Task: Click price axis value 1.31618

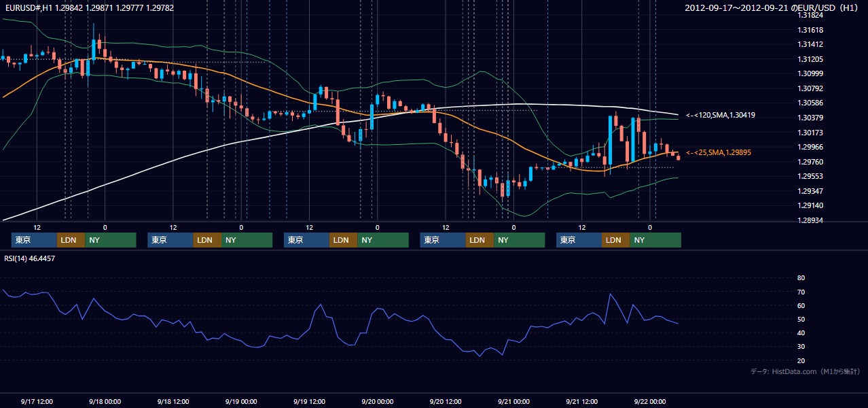Action: click(x=811, y=30)
